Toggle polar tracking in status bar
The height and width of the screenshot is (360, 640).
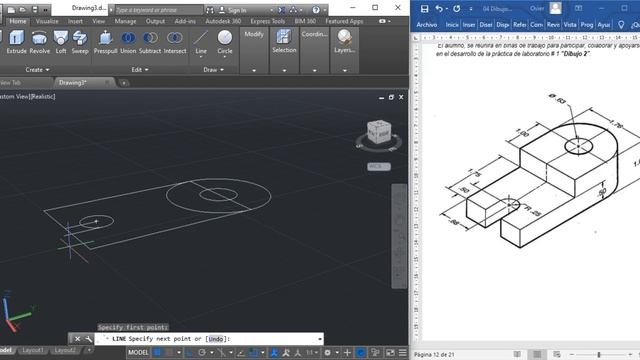click(x=202, y=353)
